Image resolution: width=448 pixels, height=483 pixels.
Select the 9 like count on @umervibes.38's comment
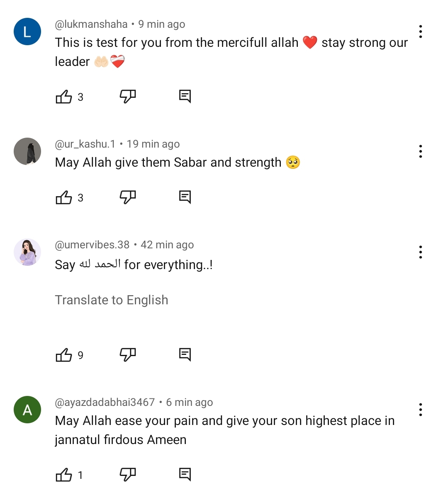point(80,355)
